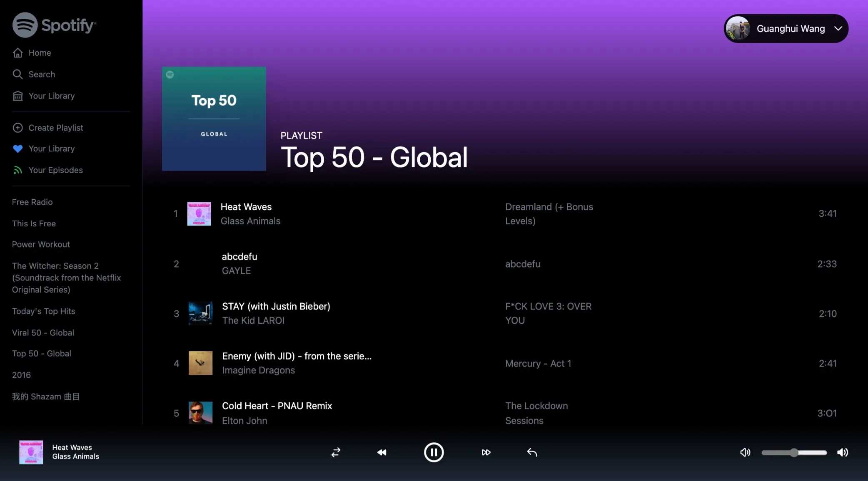Image resolution: width=868 pixels, height=481 pixels.
Task: Click the 3:41 duration of Heat Waves
Action: (827, 213)
